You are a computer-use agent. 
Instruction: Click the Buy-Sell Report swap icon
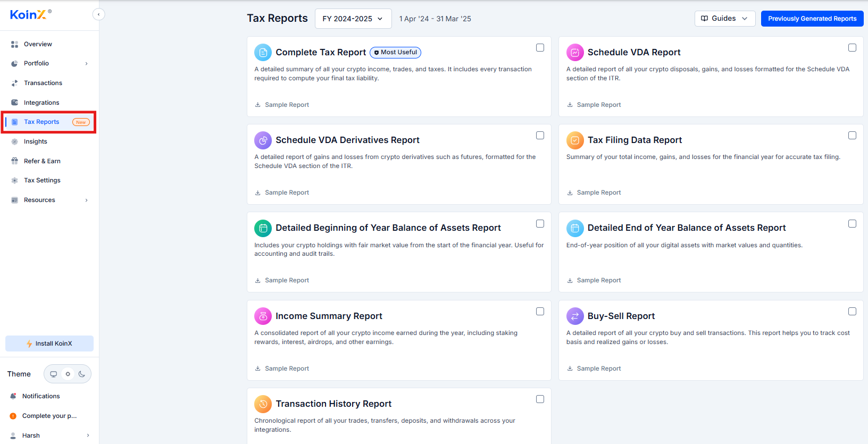click(575, 316)
